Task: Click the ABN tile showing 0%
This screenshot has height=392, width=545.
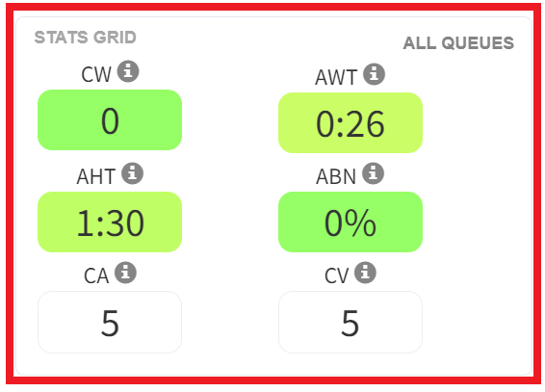Action: (x=350, y=222)
